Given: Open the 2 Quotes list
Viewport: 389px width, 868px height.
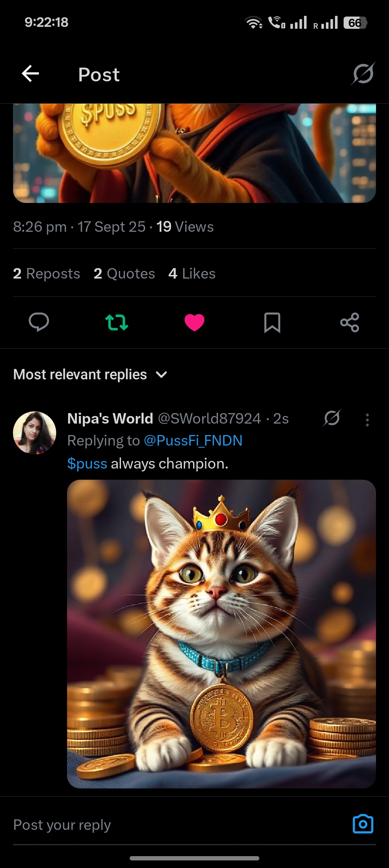Looking at the screenshot, I should (124, 273).
